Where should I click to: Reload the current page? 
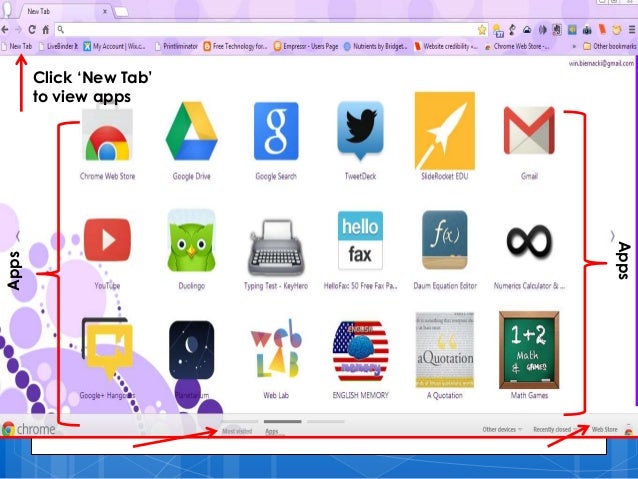[x=32, y=30]
